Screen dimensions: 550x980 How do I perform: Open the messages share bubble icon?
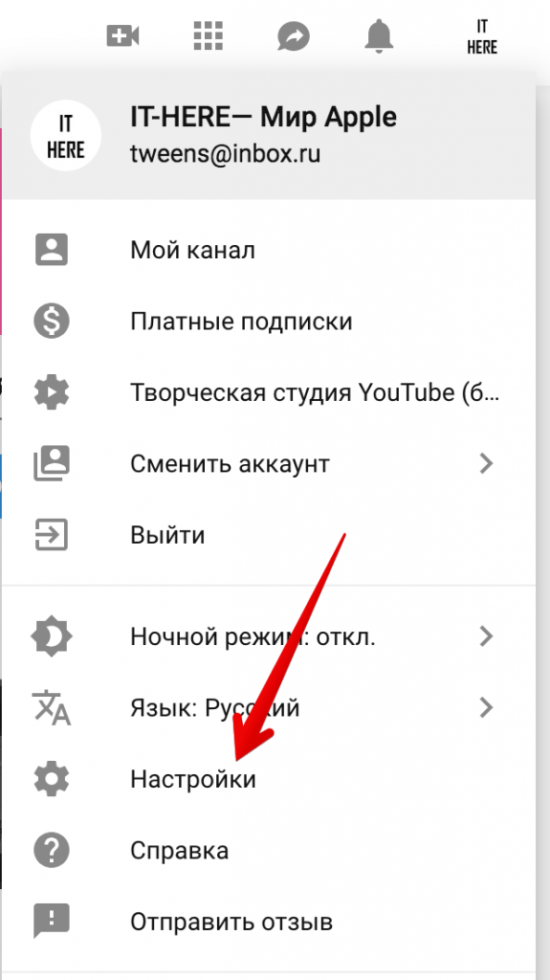(294, 37)
